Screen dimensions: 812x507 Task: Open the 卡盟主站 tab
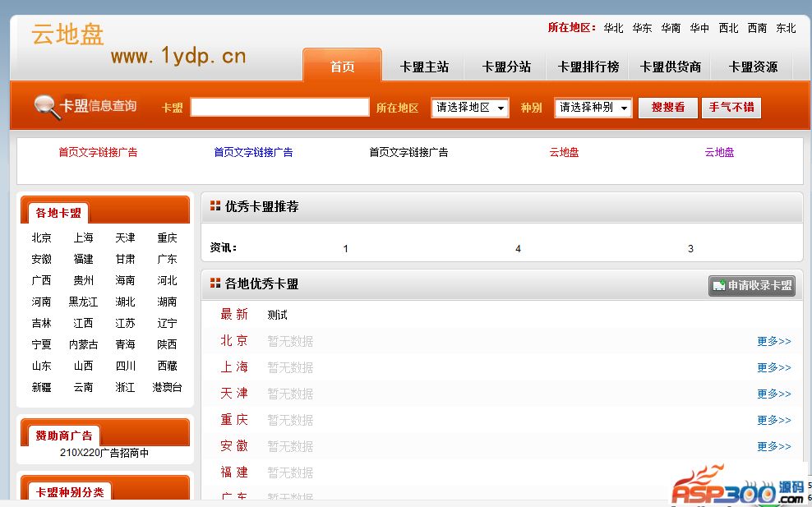(x=424, y=67)
